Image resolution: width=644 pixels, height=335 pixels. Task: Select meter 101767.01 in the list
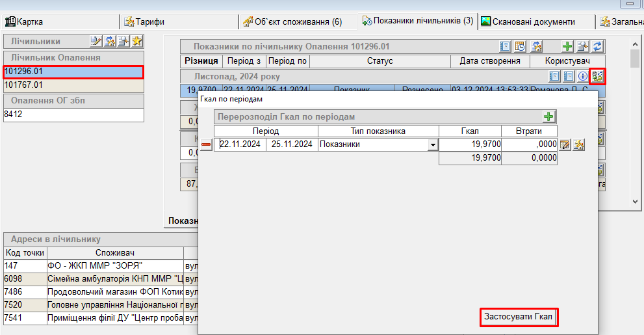pyautogui.click(x=71, y=85)
